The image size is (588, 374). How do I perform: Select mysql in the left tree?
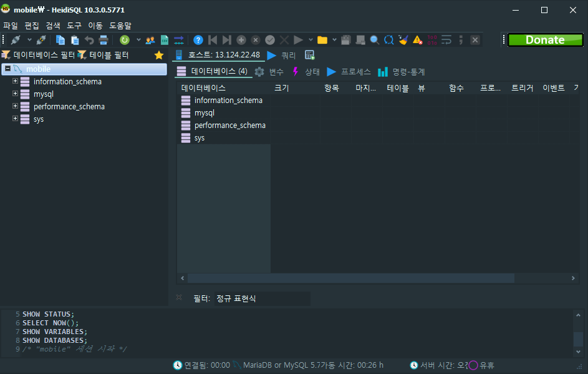(44, 94)
